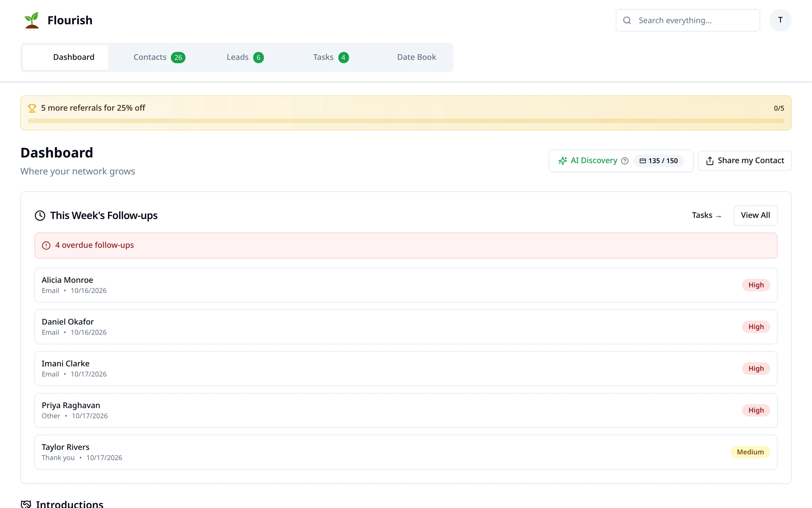812x508 pixels.
Task: Click High badge on Priya Raghavan row
Action: (x=756, y=410)
